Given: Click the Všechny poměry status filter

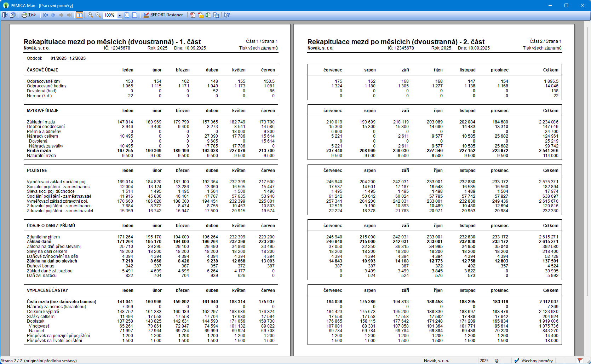Looking at the screenshot, I should [534, 360].
